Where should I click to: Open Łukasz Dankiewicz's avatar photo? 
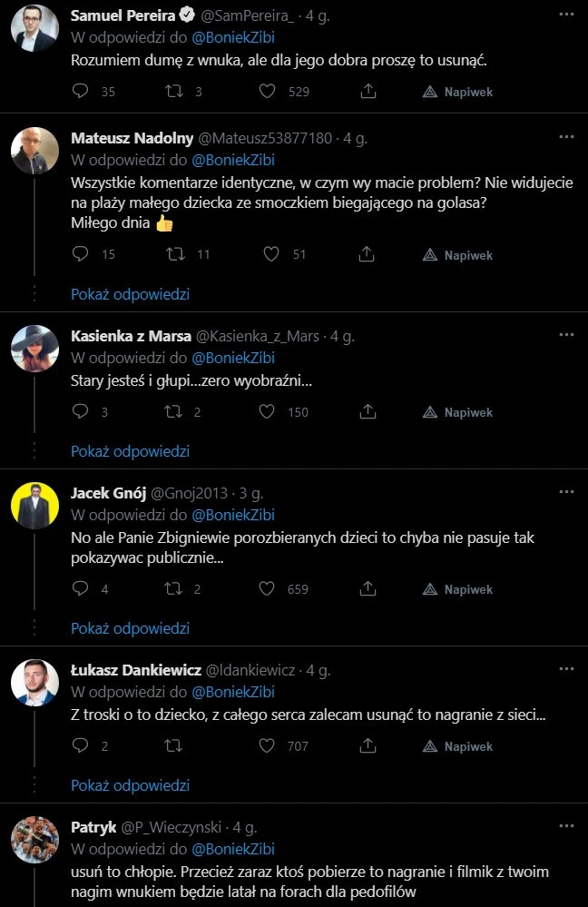click(34, 682)
